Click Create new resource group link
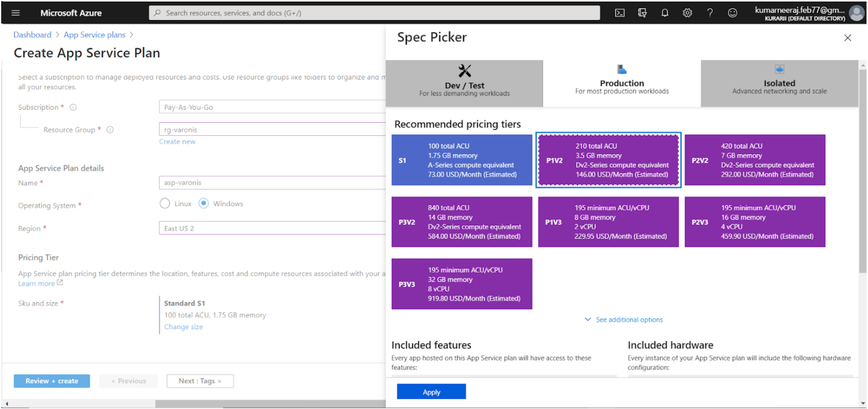 pyautogui.click(x=177, y=142)
